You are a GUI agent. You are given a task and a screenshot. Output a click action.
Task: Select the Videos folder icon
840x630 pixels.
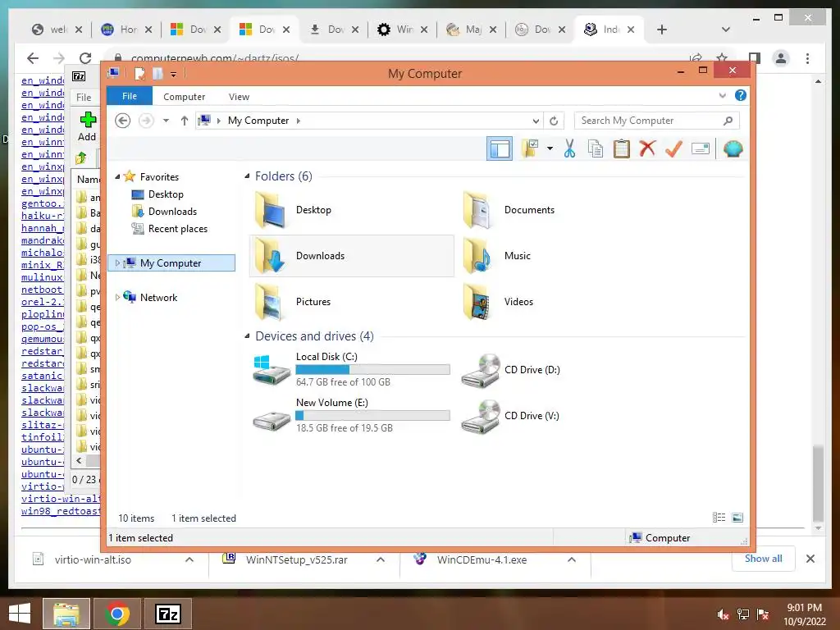559,302
